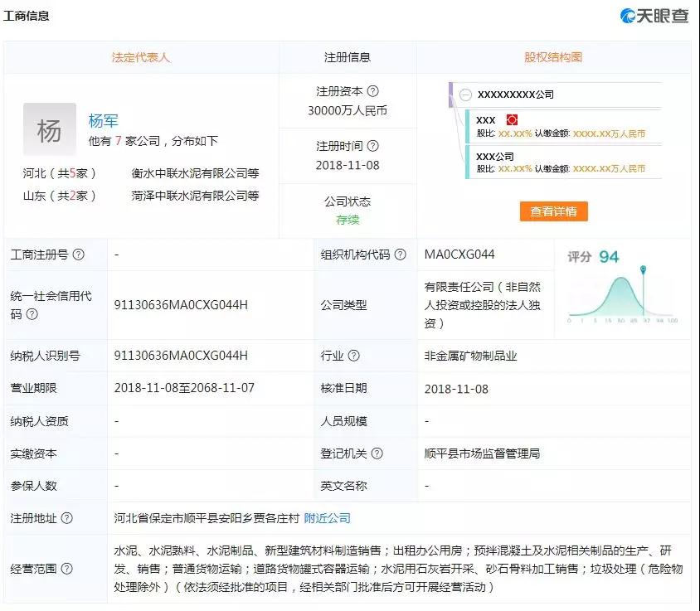Screen dimensions: 700x611
Task: Click the help icon next to 经营范围
Action: [67, 569]
